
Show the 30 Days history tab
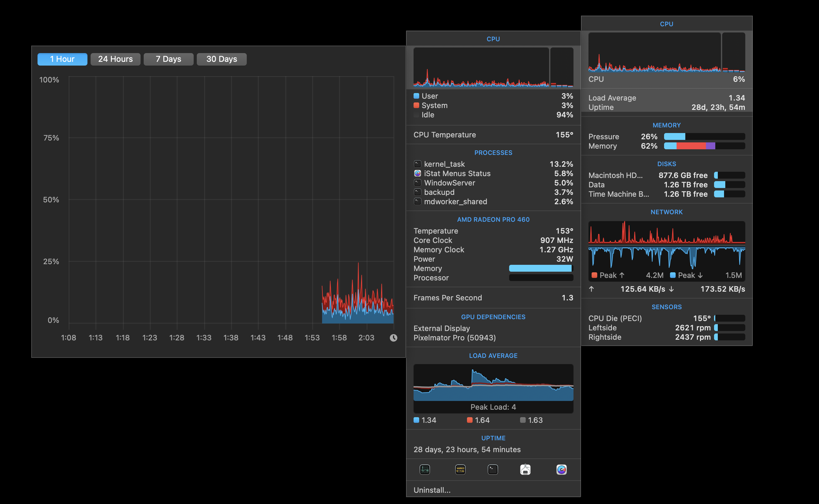pos(222,59)
